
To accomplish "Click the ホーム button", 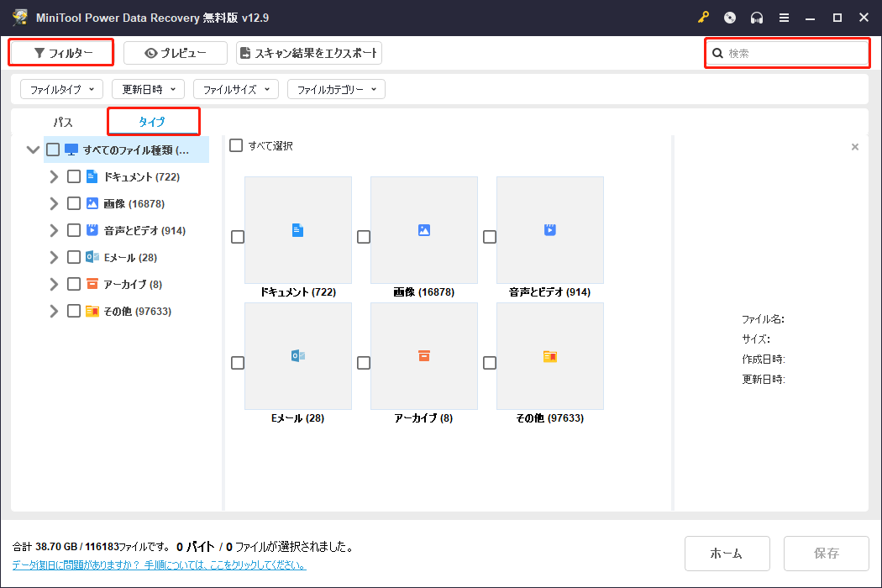I will [727, 553].
